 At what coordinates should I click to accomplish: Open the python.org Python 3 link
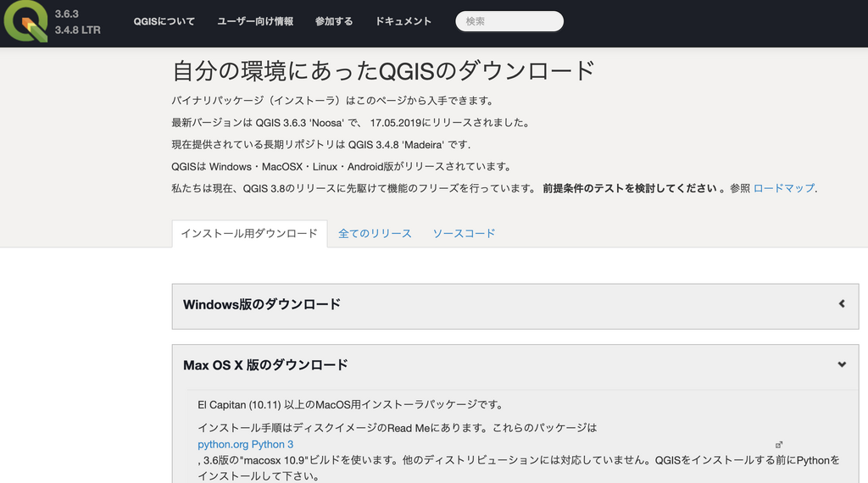[x=246, y=444]
